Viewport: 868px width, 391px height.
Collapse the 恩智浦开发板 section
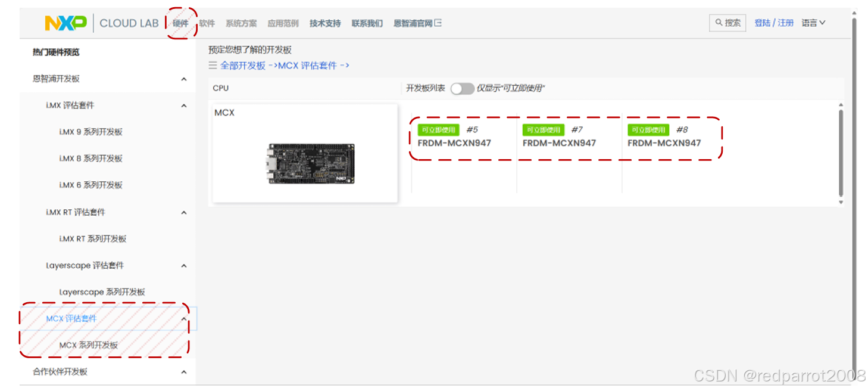(184, 78)
